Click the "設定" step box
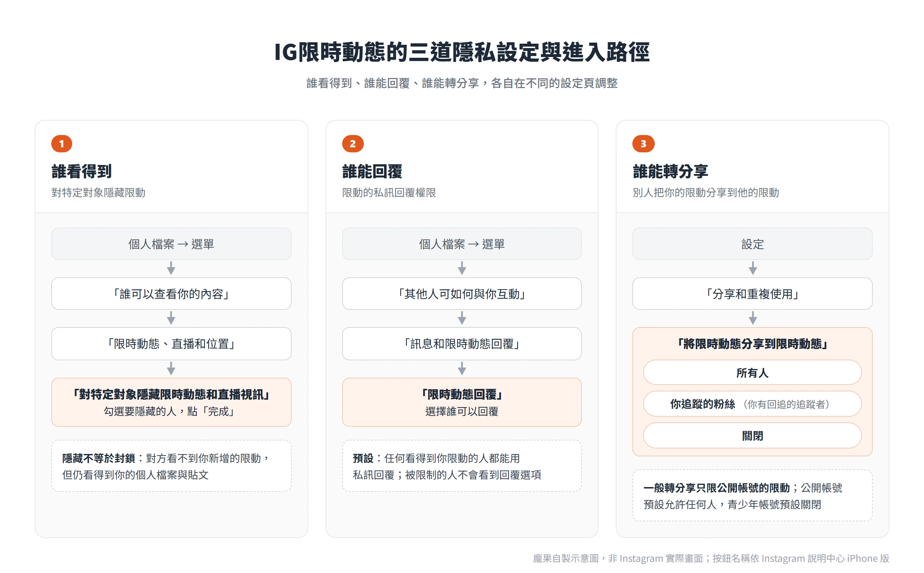The image size is (924, 573). pyautogui.click(x=753, y=244)
